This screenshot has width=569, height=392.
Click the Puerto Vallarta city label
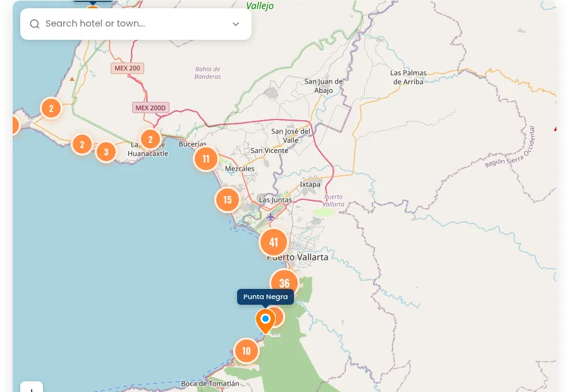tap(298, 257)
